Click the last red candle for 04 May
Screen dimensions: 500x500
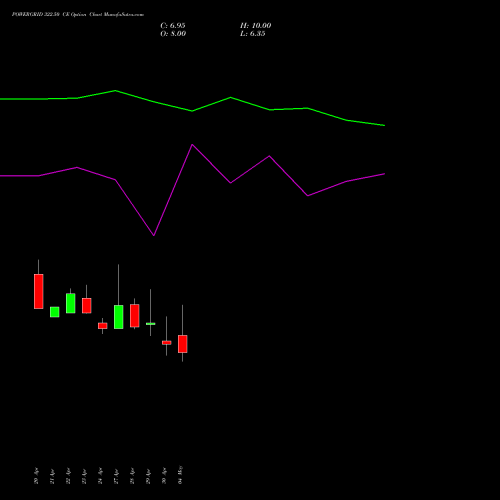(x=183, y=344)
